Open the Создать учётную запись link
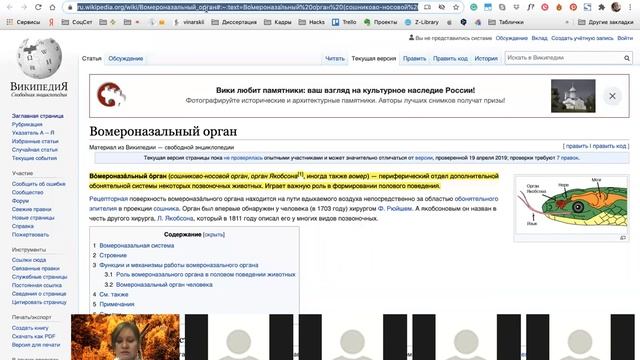This screenshot has width=640, height=360. click(582, 38)
